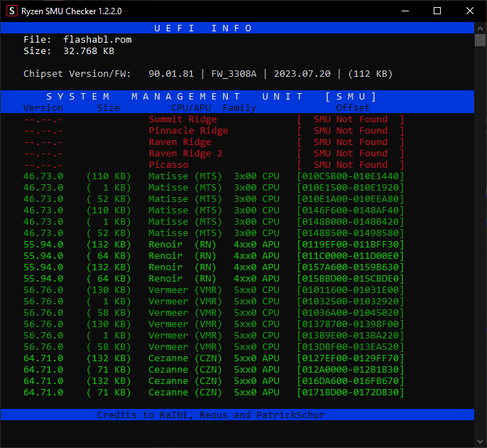Click the Version column header
This screenshot has height=448, width=487.
click(x=43, y=108)
